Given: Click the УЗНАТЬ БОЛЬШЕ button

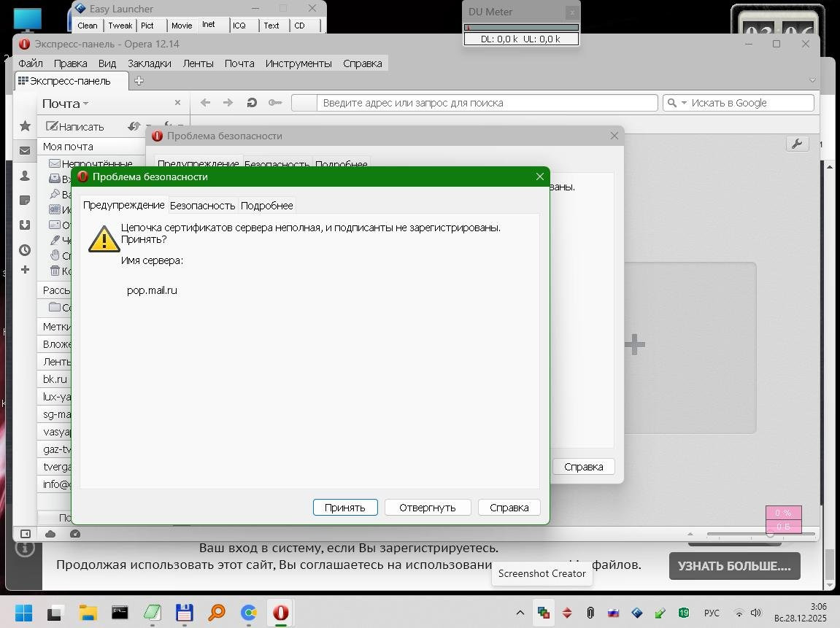Looking at the screenshot, I should [734, 566].
